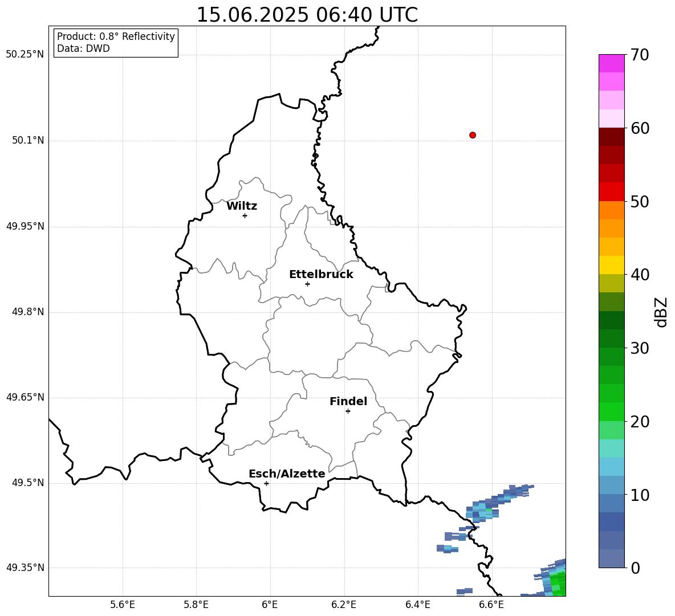The image size is (675, 616).
Task: Click the Wiltz station cross marker
Action: 245,215
